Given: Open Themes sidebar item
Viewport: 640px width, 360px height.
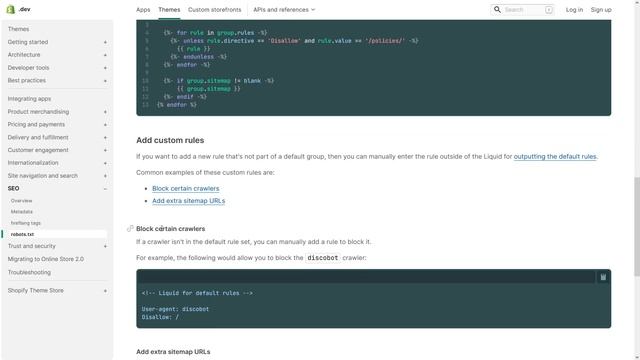Looking at the screenshot, I should tap(18, 29).
